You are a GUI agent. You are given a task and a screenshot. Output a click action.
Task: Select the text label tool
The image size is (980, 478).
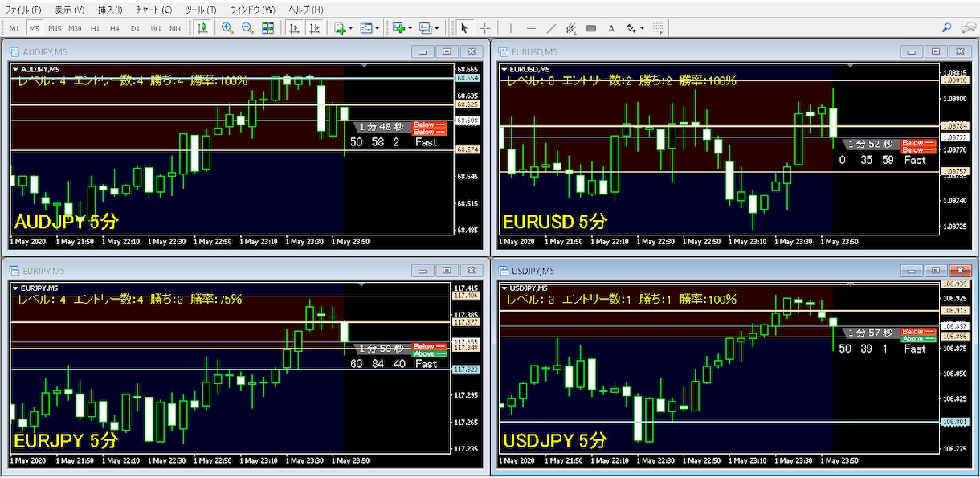point(611,28)
